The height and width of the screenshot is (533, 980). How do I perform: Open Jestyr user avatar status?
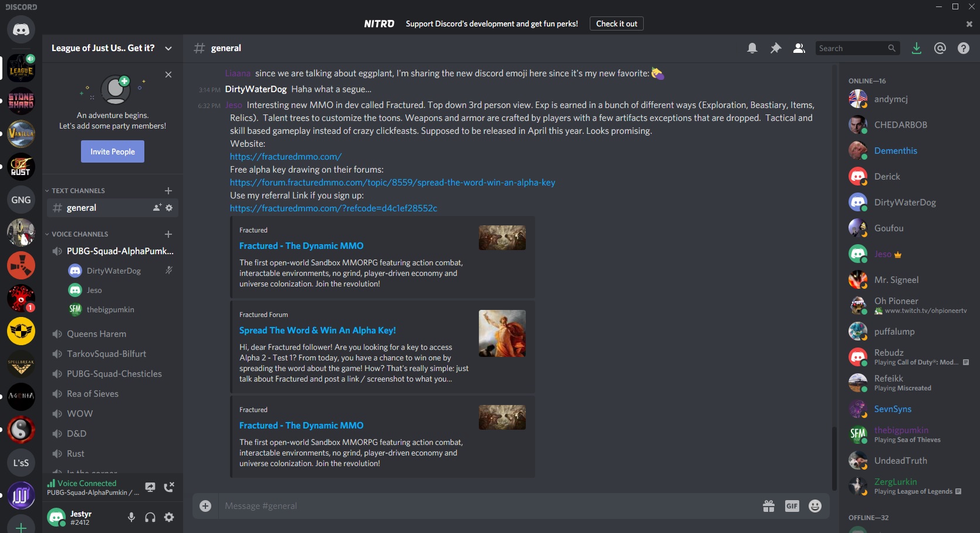pyautogui.click(x=56, y=517)
